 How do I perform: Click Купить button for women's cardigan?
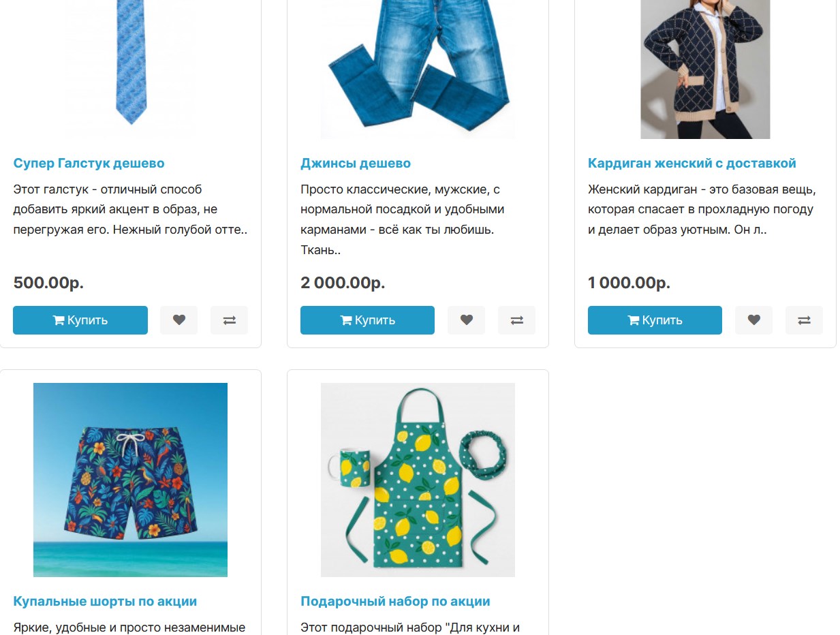(655, 320)
